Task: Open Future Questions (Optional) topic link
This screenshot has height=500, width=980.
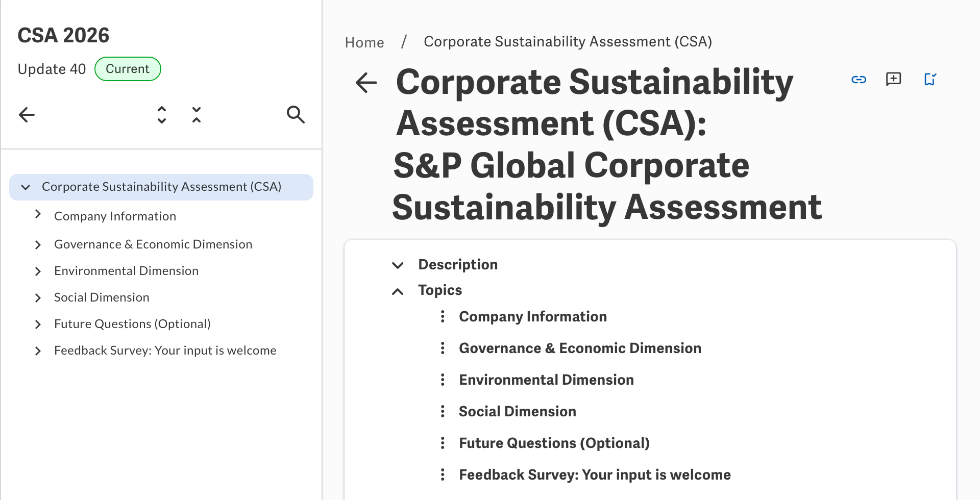Action: 554,443
